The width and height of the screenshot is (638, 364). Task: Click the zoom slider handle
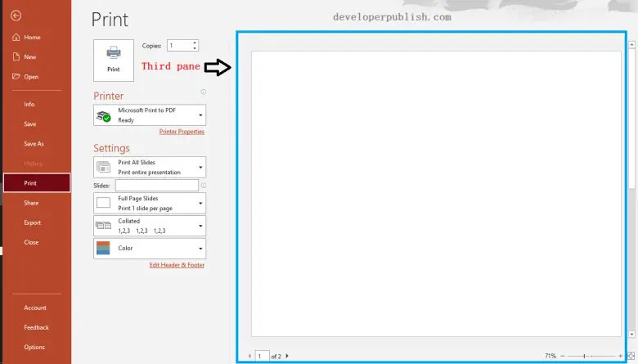tap(584, 356)
